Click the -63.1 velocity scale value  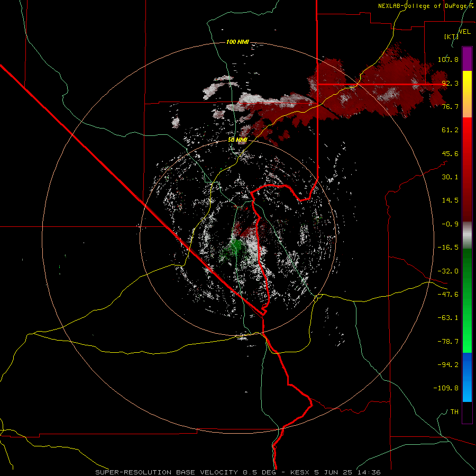tap(448, 318)
